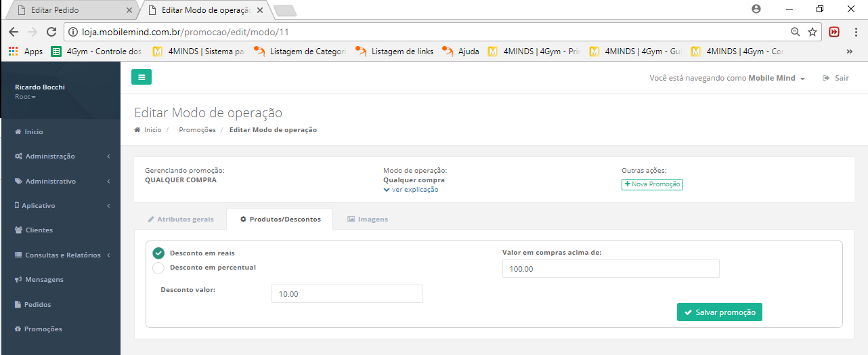
Task: Click the browser reload page icon
Action: pyautogui.click(x=51, y=32)
